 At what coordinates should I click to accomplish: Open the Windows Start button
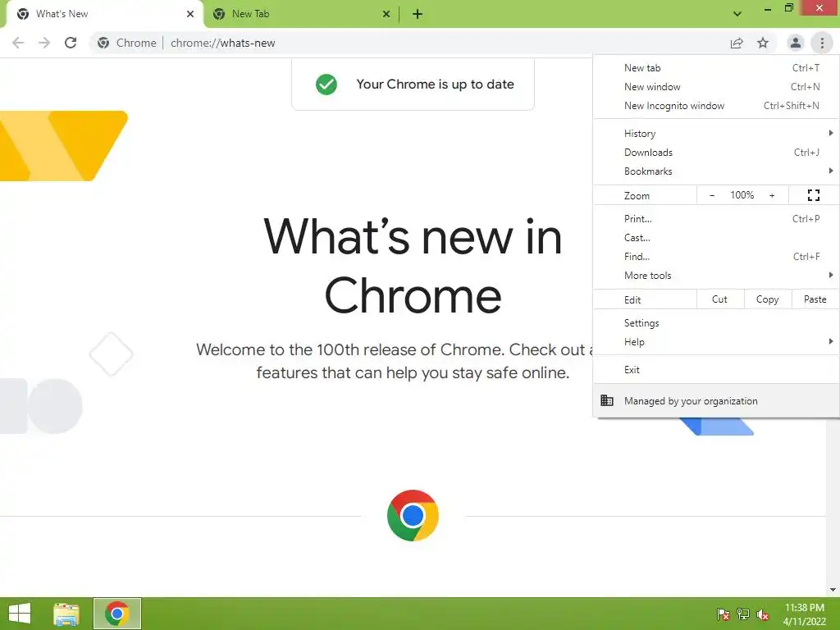20,614
